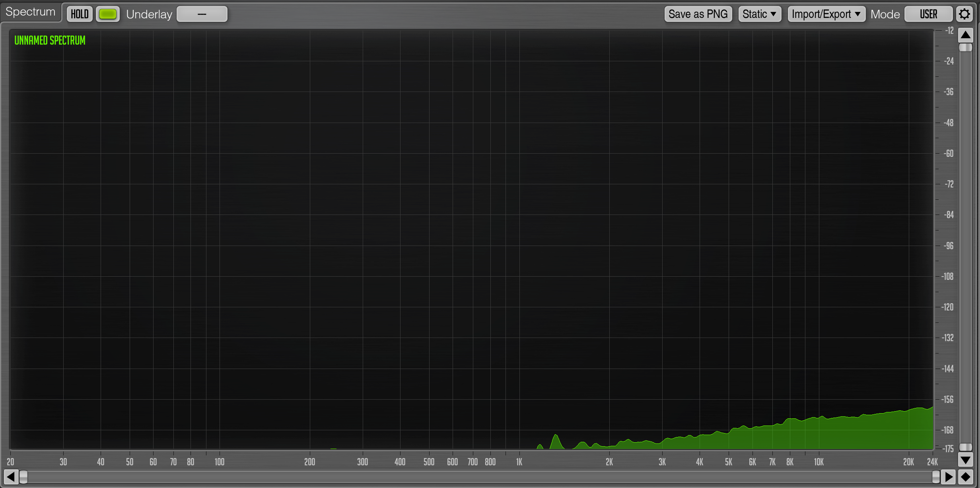
Task: Toggle the USER mode button
Action: coord(928,14)
